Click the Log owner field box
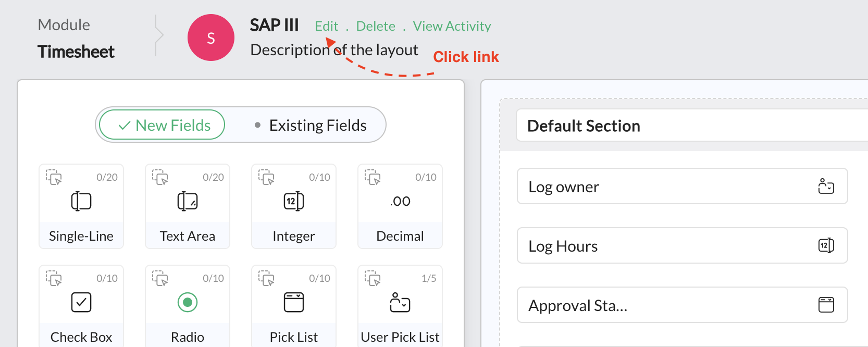868x347 pixels. (x=683, y=186)
